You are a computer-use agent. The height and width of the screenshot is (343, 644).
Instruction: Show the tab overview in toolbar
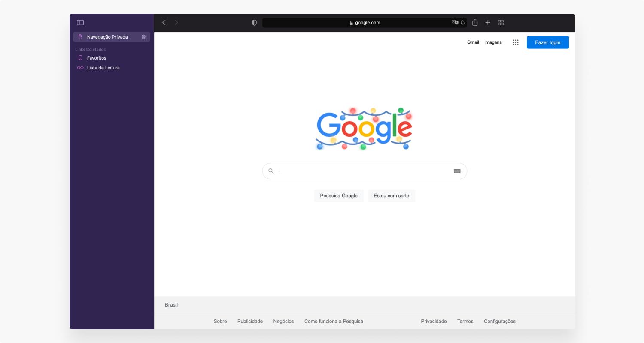[x=501, y=23]
